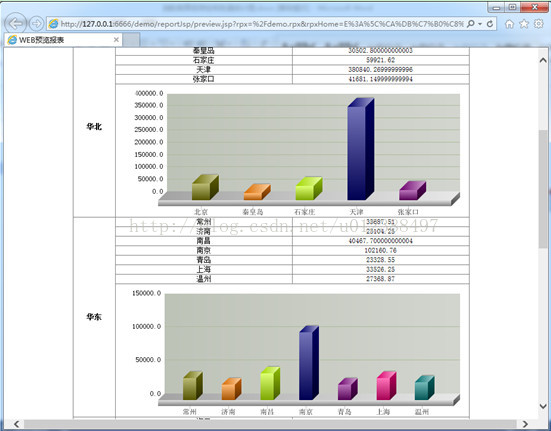The width and height of the screenshot is (551, 431).
Task: Click the search magnifier in address bar
Action: 471,24
